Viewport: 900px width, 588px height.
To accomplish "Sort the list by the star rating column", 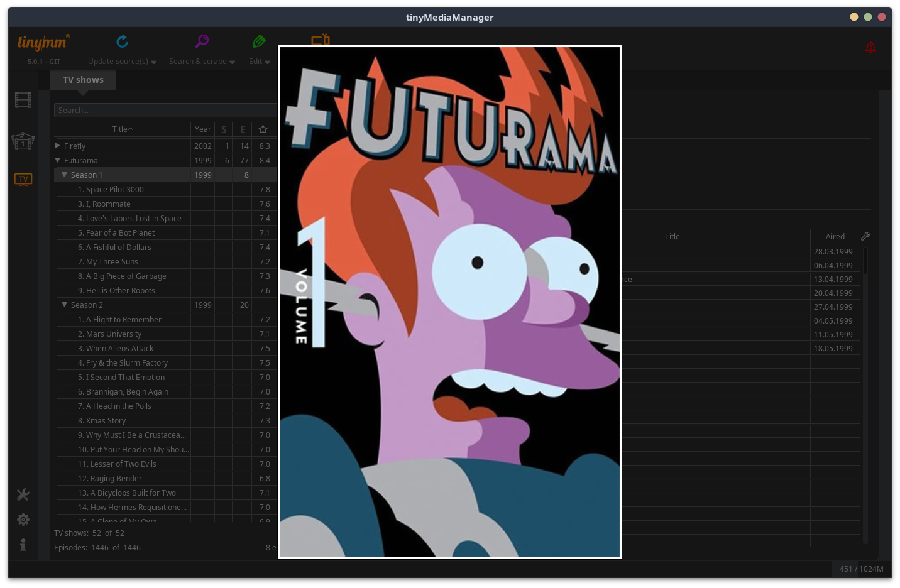I will (263, 129).
